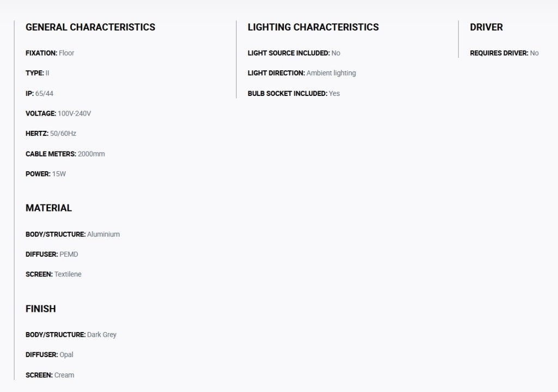Click the Diffuser PEMD material row
This screenshot has height=392, width=558.
tap(52, 254)
